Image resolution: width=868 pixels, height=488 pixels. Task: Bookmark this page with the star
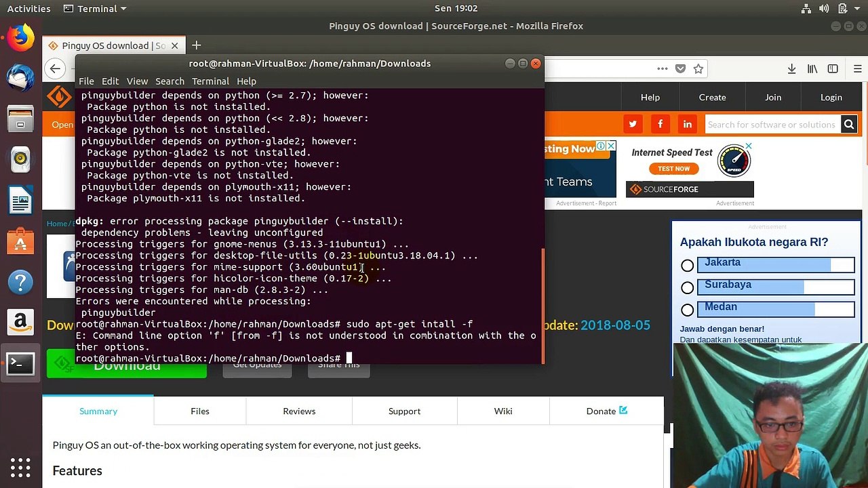tap(698, 68)
